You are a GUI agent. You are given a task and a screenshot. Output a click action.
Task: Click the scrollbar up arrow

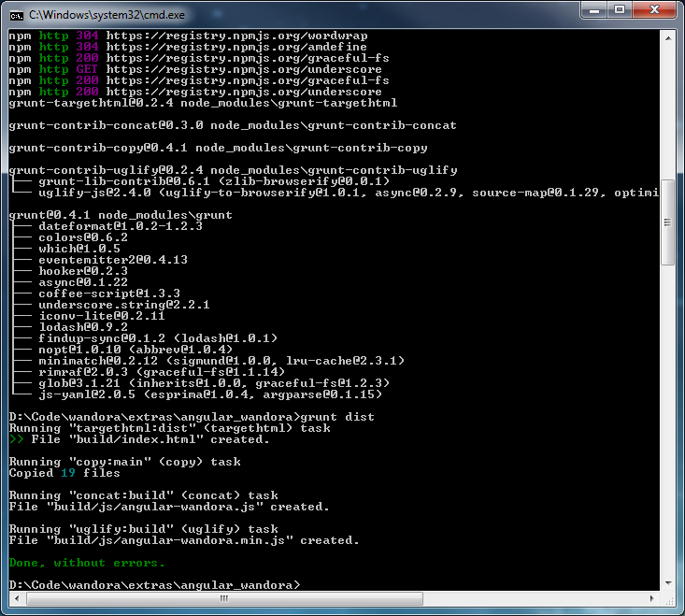pyautogui.click(x=668, y=36)
